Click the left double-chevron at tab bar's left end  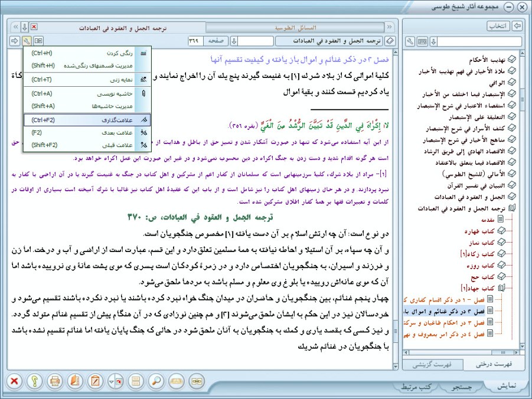point(15,27)
